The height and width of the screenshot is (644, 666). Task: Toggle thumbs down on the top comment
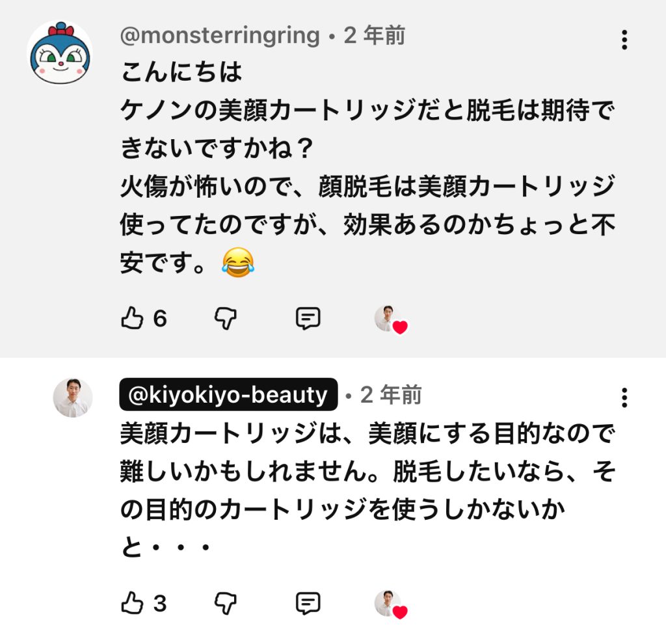point(224,319)
